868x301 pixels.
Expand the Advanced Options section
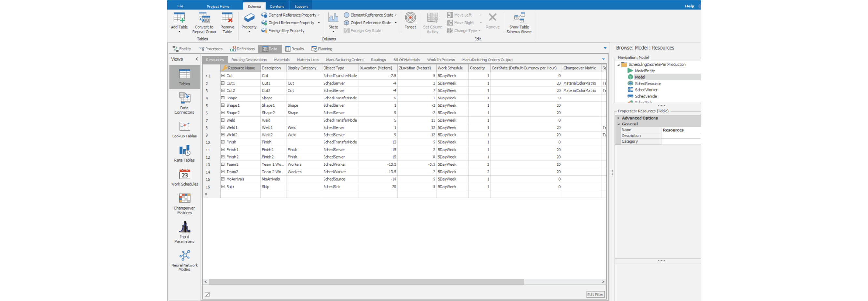618,118
